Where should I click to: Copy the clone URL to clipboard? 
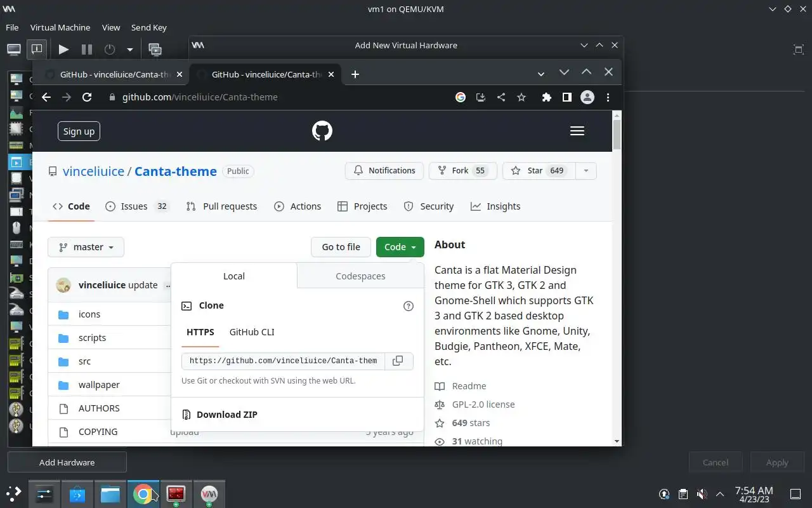coord(398,361)
